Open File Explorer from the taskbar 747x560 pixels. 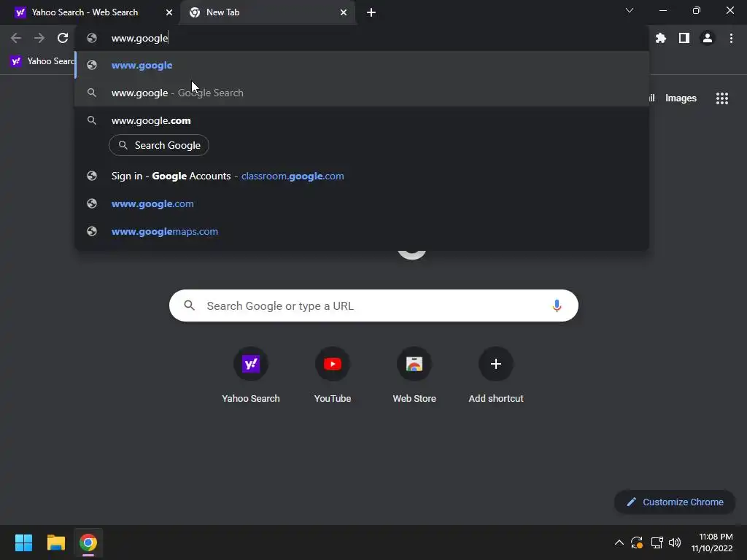tap(55, 542)
